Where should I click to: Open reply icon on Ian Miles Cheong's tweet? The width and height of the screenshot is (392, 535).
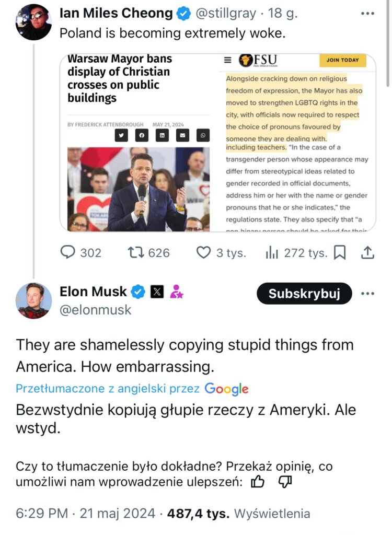click(x=69, y=253)
